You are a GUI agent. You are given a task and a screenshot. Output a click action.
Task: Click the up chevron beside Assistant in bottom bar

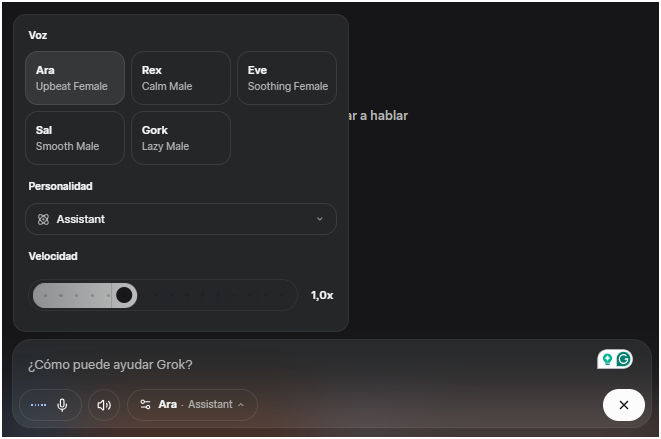pyautogui.click(x=241, y=405)
